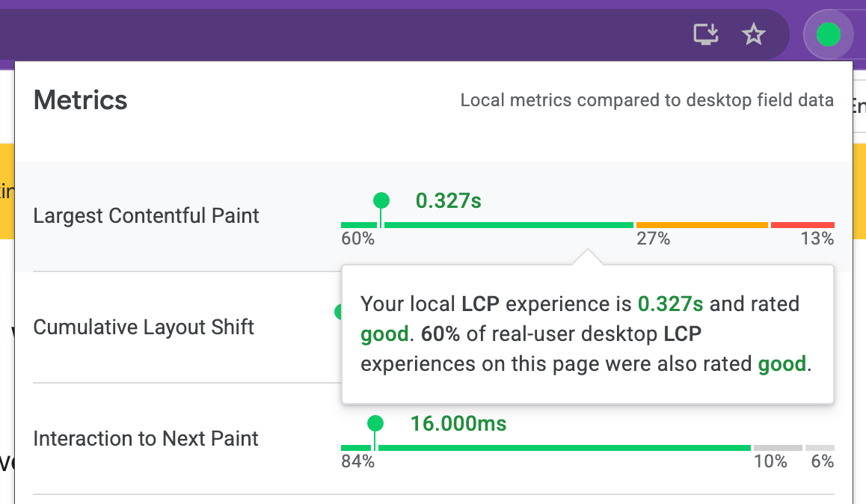Click inside the purple address bar

337,34
